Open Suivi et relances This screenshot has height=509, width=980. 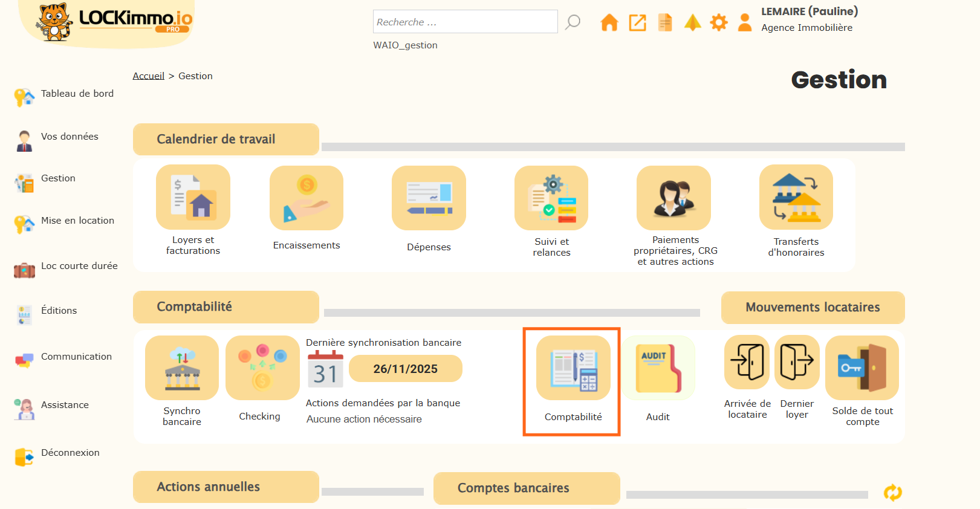click(x=551, y=198)
